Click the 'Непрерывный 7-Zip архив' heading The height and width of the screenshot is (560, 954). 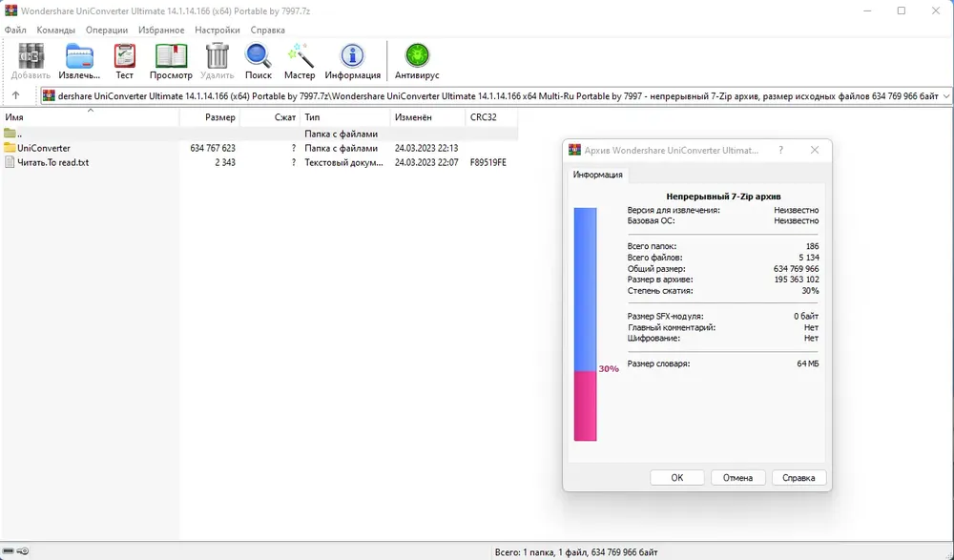pos(723,197)
